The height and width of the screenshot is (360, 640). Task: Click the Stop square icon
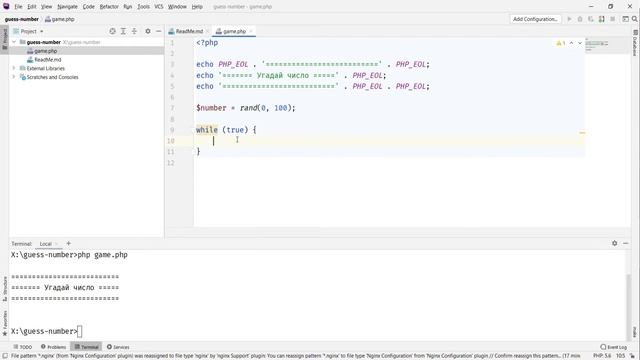pyautogui.click(x=613, y=19)
